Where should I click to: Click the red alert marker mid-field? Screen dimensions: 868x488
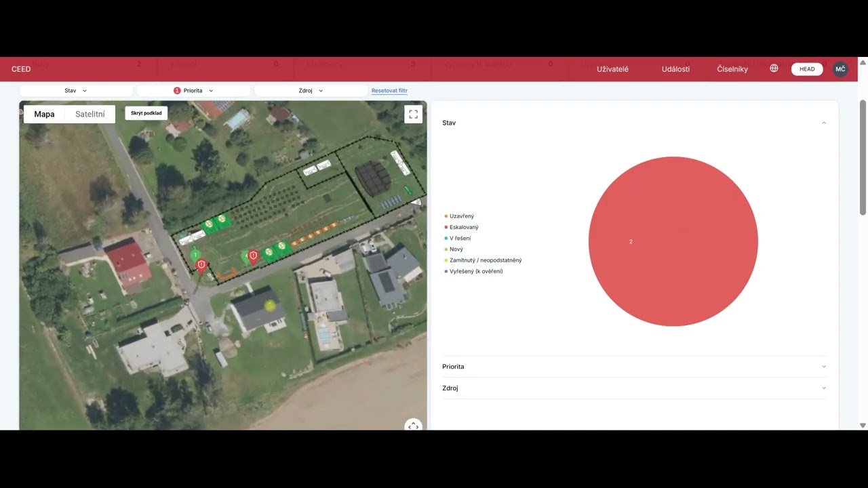[253, 256]
